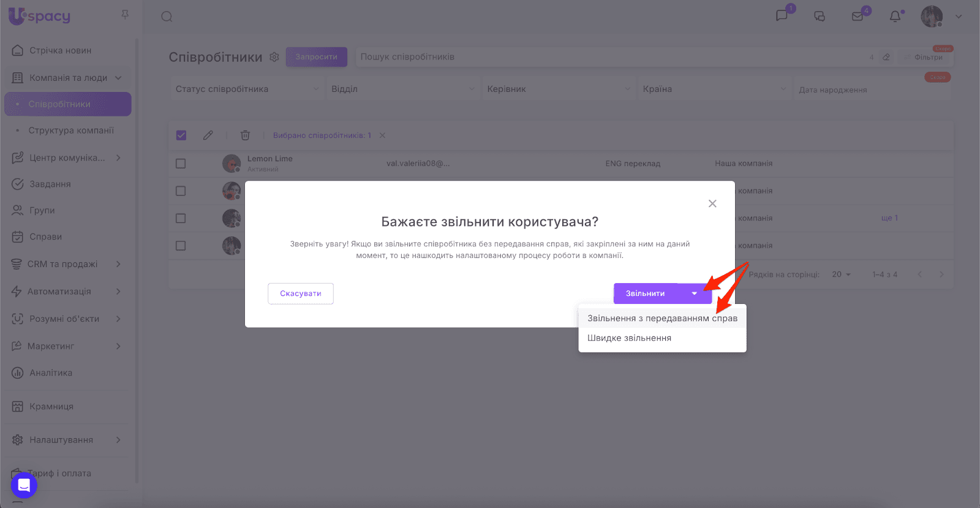Select Швидке звільнення option

662,338
